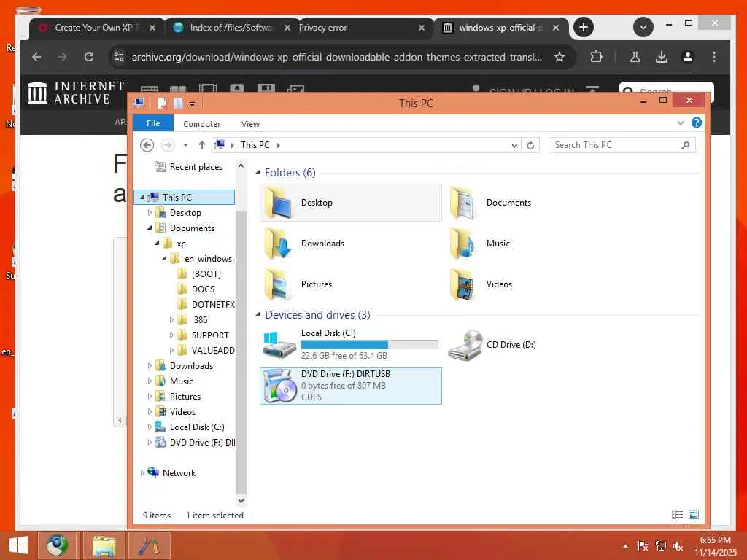Collapse the Devices and drives group

[x=258, y=315]
